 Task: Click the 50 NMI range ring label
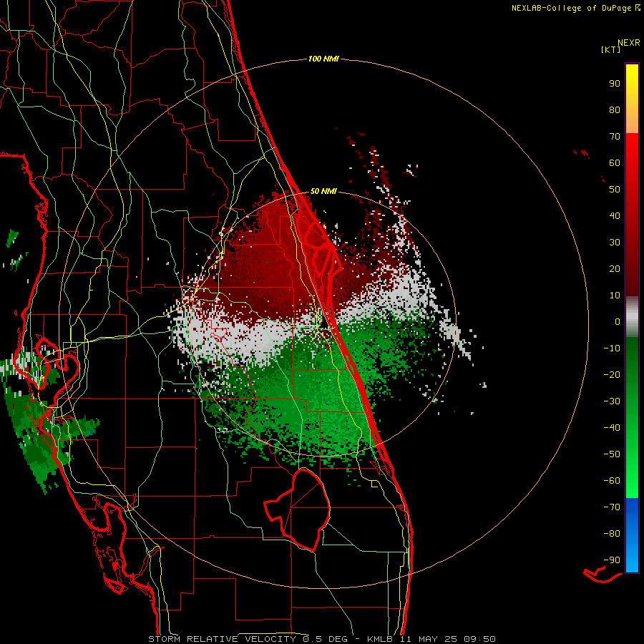tap(323, 191)
